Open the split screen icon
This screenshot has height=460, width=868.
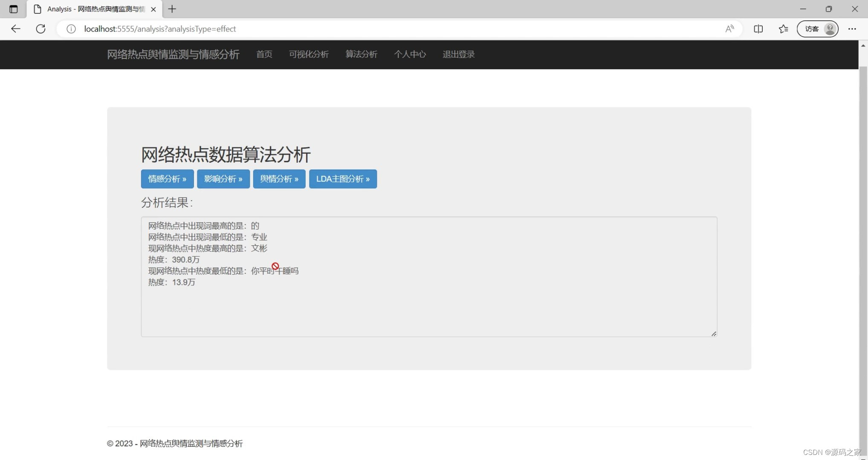coord(758,29)
